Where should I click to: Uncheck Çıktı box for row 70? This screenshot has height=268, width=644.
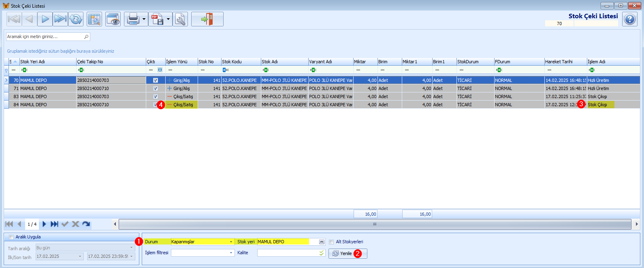(156, 80)
